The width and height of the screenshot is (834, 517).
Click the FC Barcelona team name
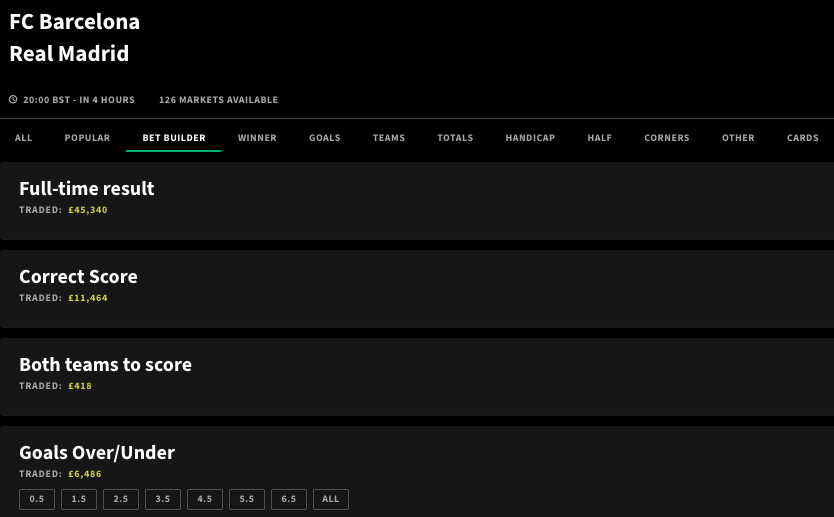74,22
